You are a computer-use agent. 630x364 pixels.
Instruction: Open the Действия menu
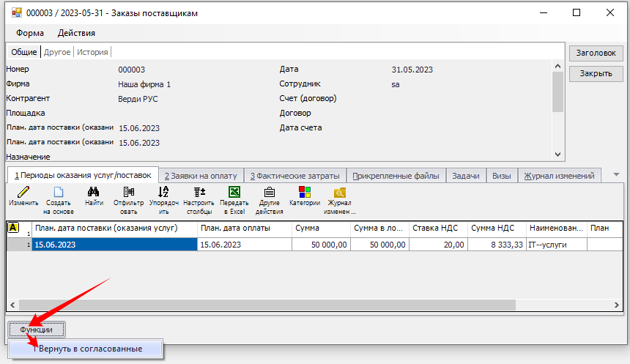pos(76,33)
